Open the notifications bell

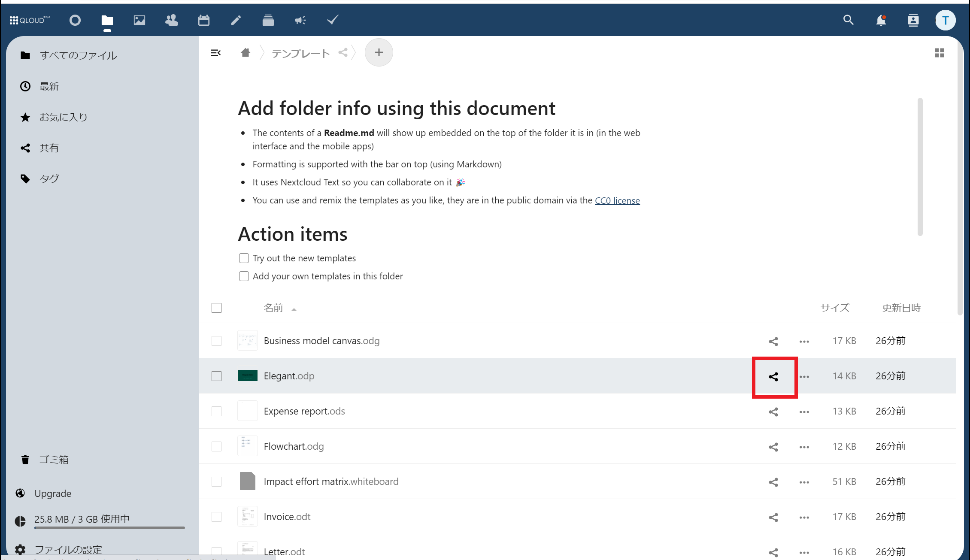(881, 20)
